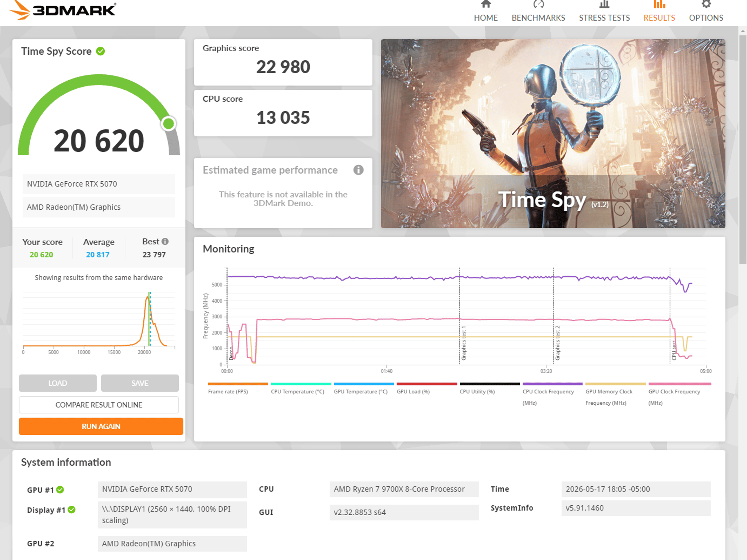Click the SAVE button
Viewport: 747px width, 560px height.
[140, 383]
